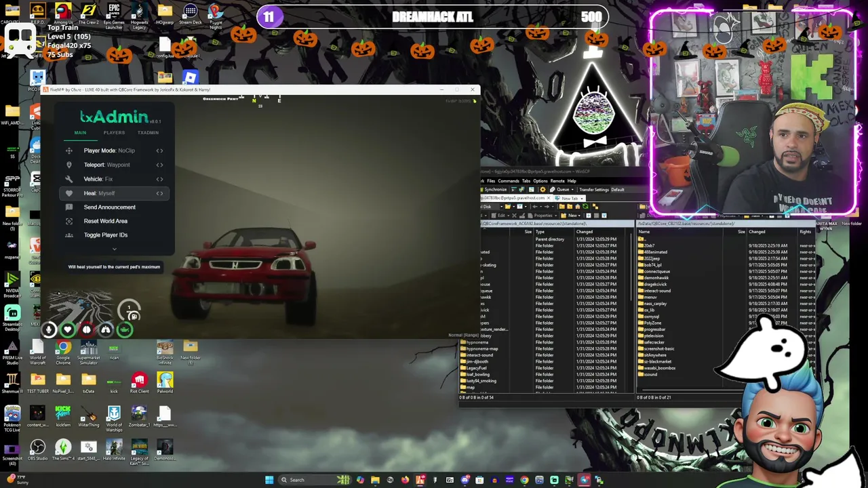The width and height of the screenshot is (868, 488).
Task: Open the World of Warships desktop shortcut
Action: [x=114, y=417]
